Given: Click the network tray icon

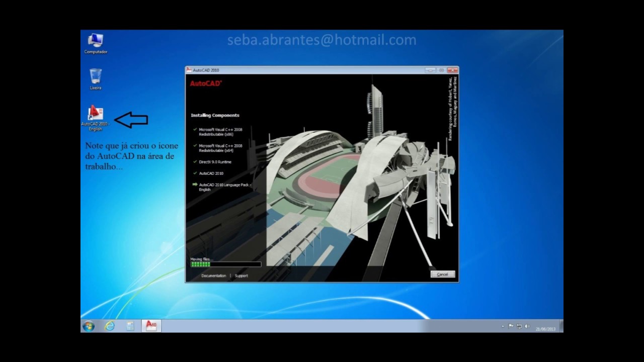Looking at the screenshot, I should tap(519, 326).
